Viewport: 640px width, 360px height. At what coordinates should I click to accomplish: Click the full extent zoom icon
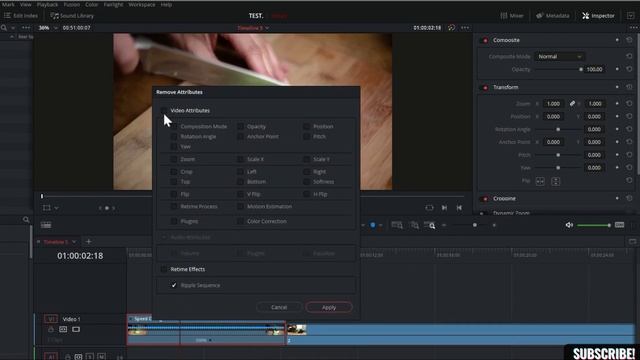[x=397, y=225]
